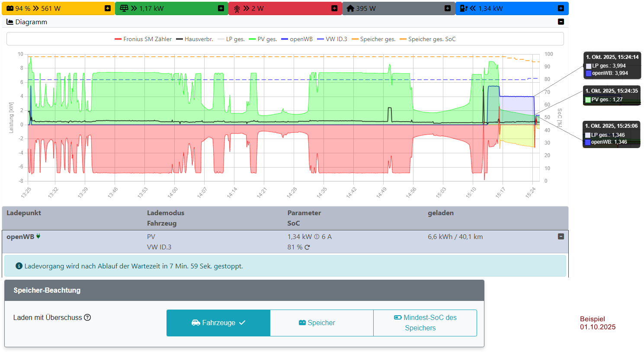
Task: Toggle VW ID.3 dataset visibility in legend
Action: click(332, 39)
